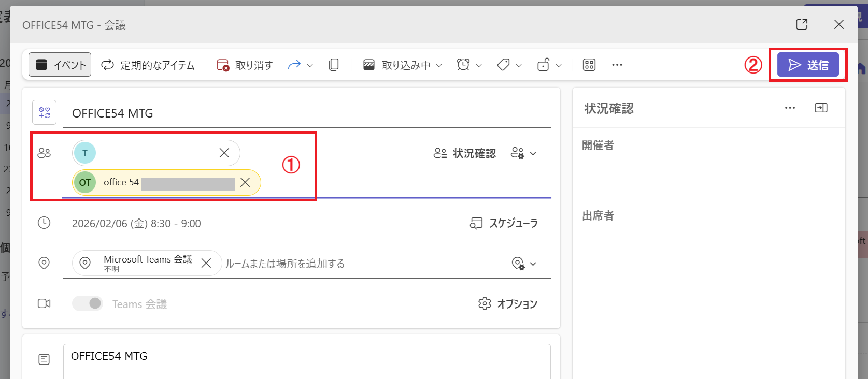Click ルームまたは場所を追加する location field
This screenshot has height=379, width=868.
285,264
